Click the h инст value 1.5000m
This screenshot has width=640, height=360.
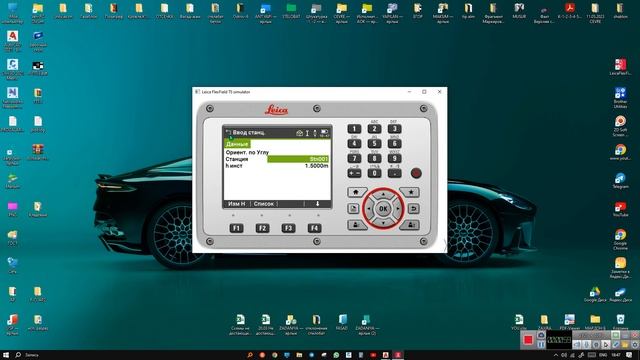317,166
